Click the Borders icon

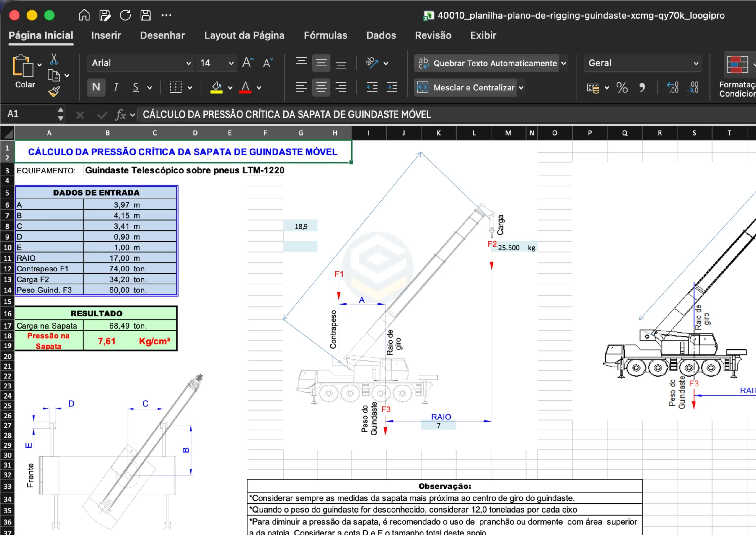(175, 87)
